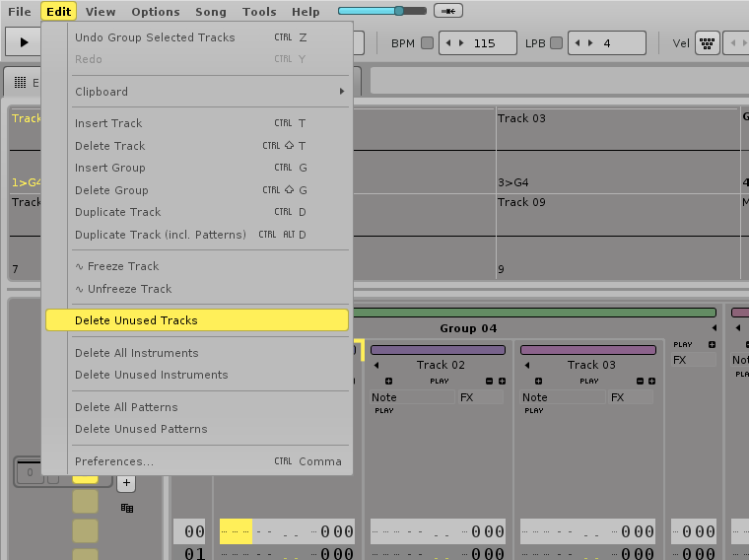Add a note column to Track 03
This screenshot has width=749, height=560.
pyautogui.click(x=538, y=381)
